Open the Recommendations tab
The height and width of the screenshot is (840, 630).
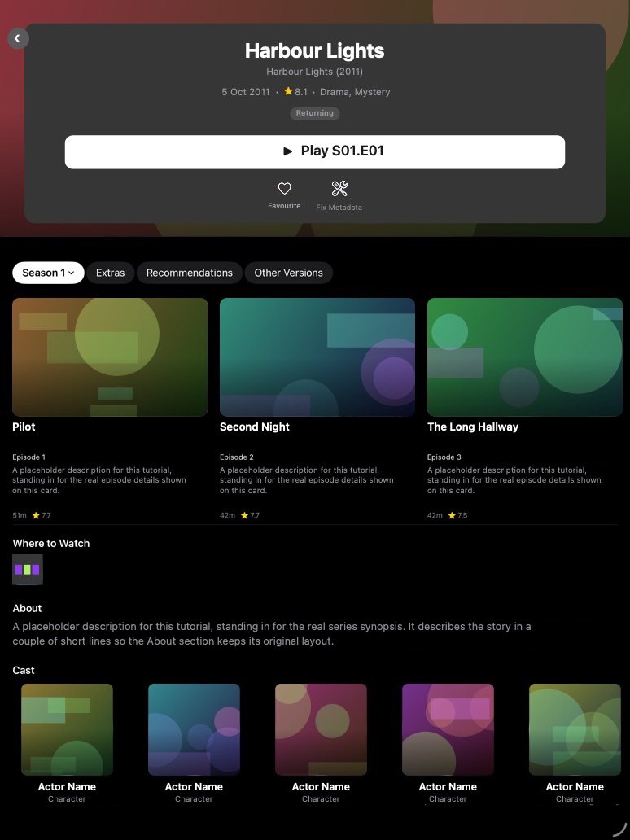pos(190,273)
